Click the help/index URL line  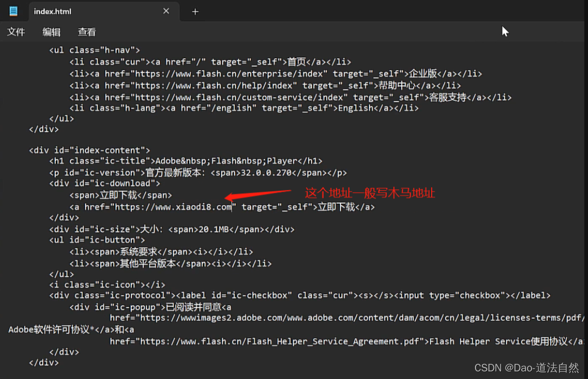click(265, 85)
